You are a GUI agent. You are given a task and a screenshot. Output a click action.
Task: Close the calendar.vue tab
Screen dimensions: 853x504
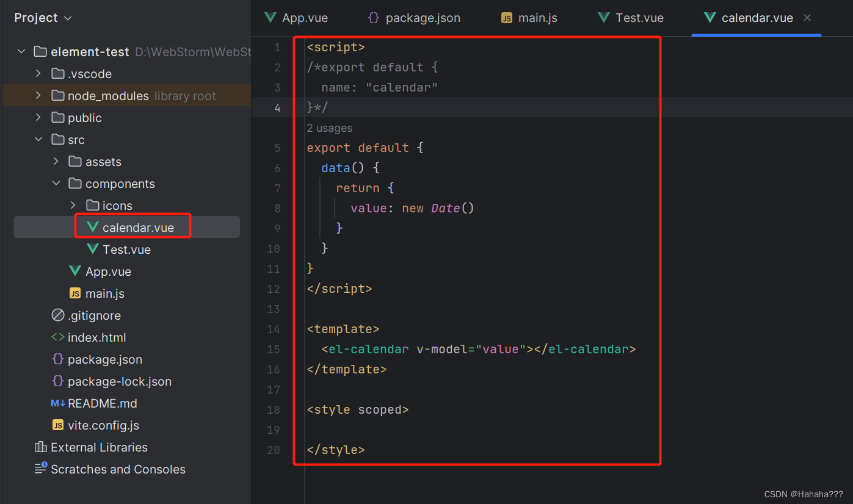point(807,18)
